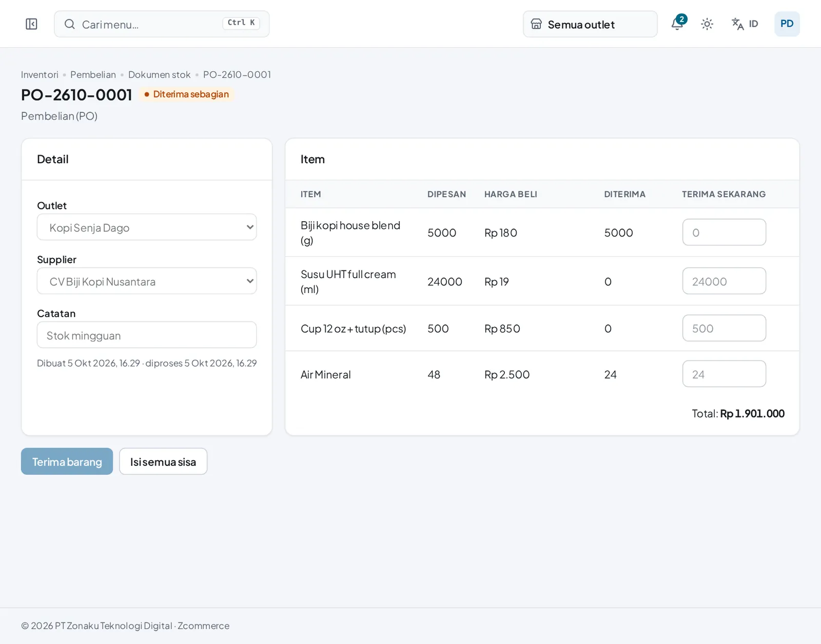Go to Pembelian breadcrumb

click(x=93, y=75)
